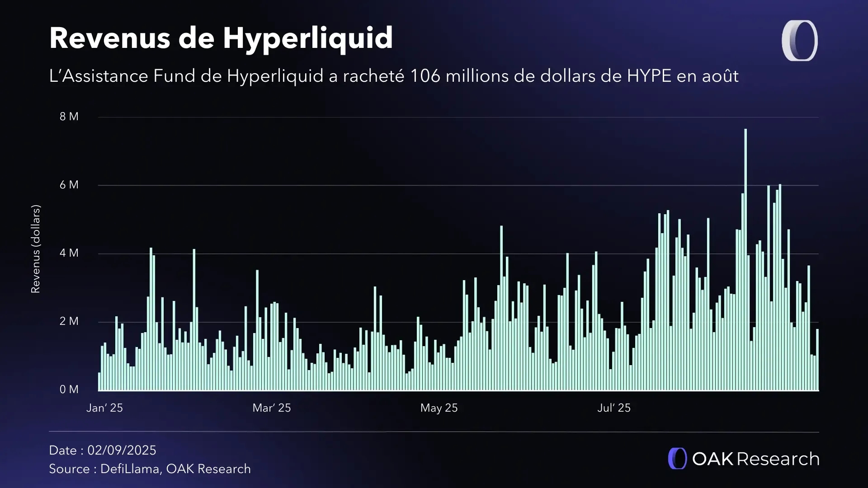Screen dimensions: 868x488
Task: Click the last bar of the chart
Action: click(x=817, y=360)
